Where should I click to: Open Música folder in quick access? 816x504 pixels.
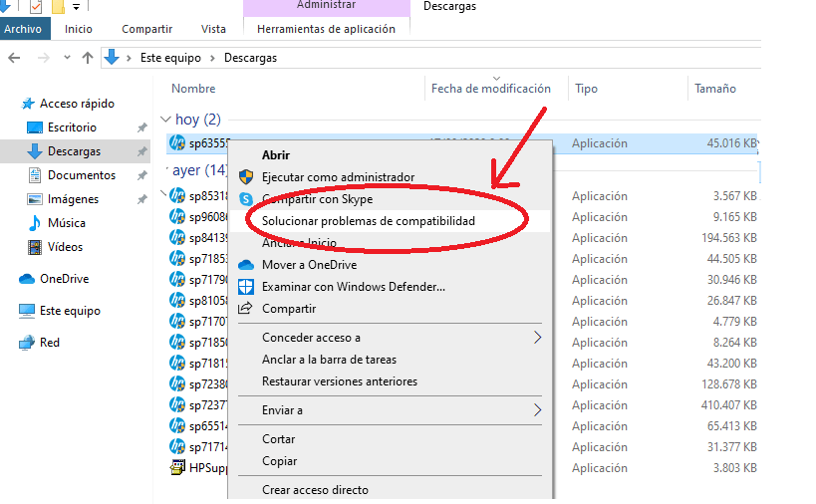66,223
